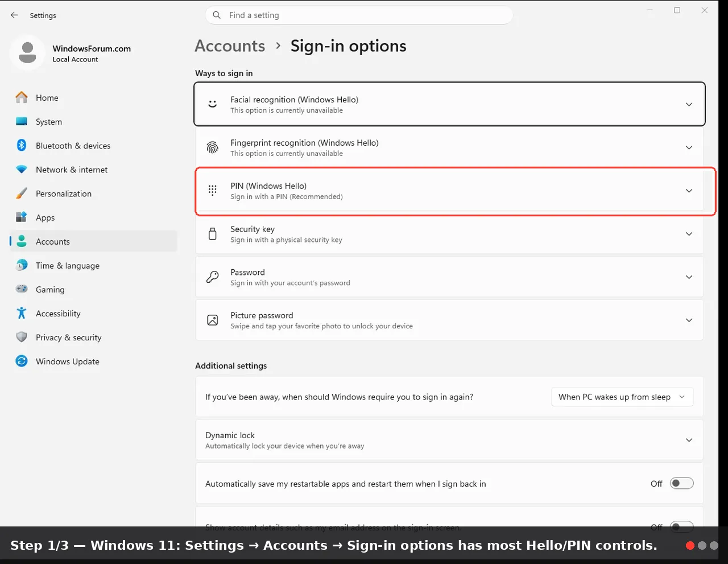The image size is (728, 564).
Task: Click the Privacy shield icon
Action: [22, 337]
